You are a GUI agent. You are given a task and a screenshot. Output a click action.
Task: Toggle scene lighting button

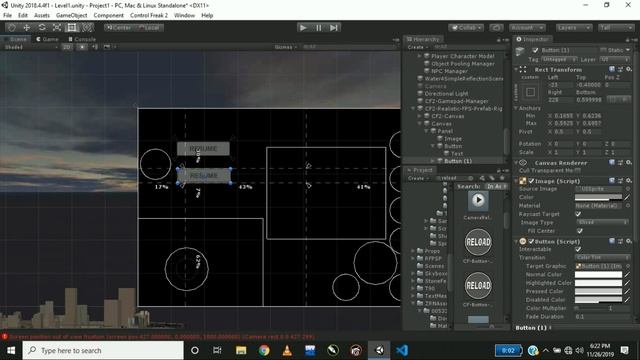pyautogui.click(x=82, y=47)
